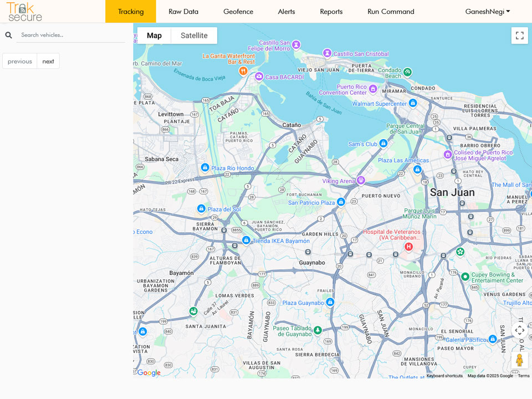
Task: Open the Run Command page
Action: (x=391, y=12)
